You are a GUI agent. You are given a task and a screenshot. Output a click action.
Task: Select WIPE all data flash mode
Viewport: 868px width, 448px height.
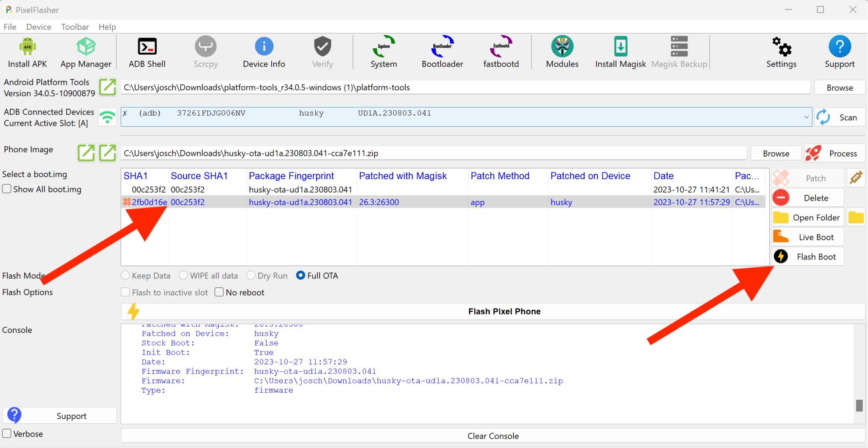(183, 275)
